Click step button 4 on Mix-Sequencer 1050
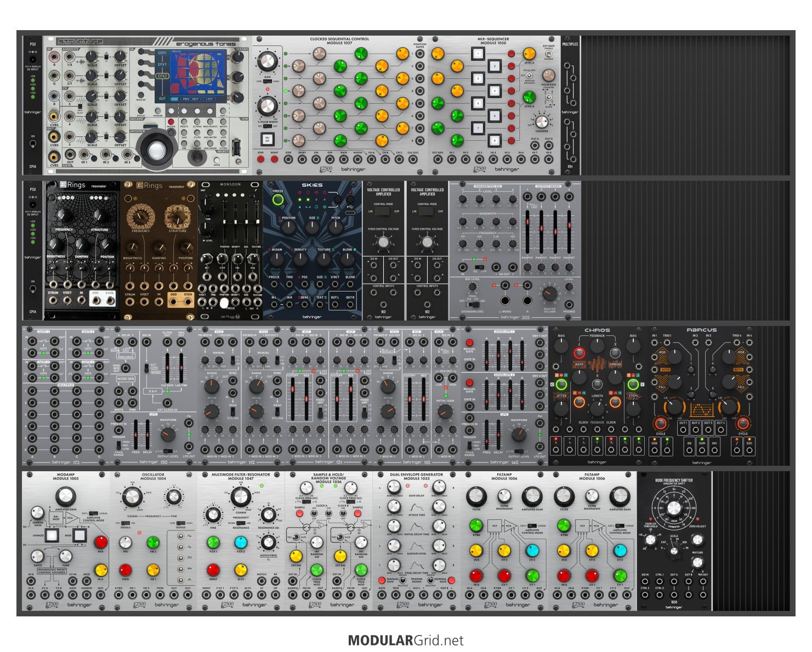This screenshot has height=652, width=812. [494, 91]
